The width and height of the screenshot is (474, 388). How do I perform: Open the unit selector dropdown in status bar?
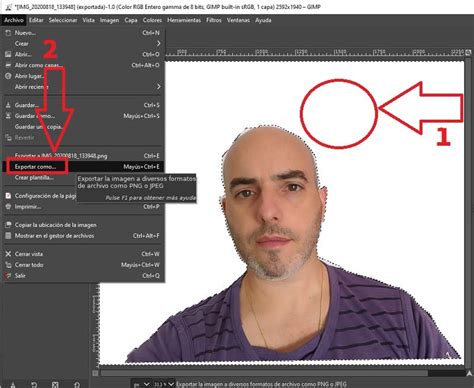(x=141, y=384)
